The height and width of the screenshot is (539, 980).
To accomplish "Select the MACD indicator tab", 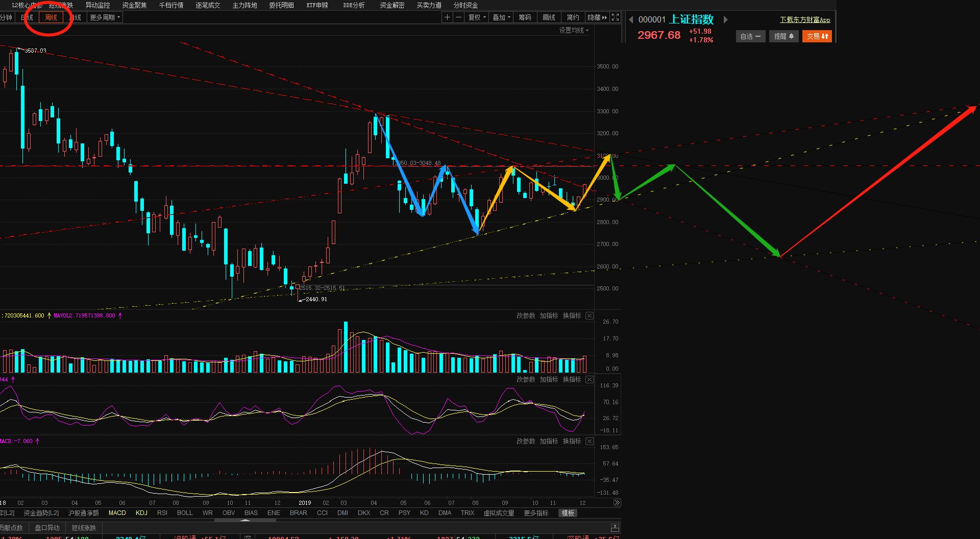I will [x=117, y=513].
